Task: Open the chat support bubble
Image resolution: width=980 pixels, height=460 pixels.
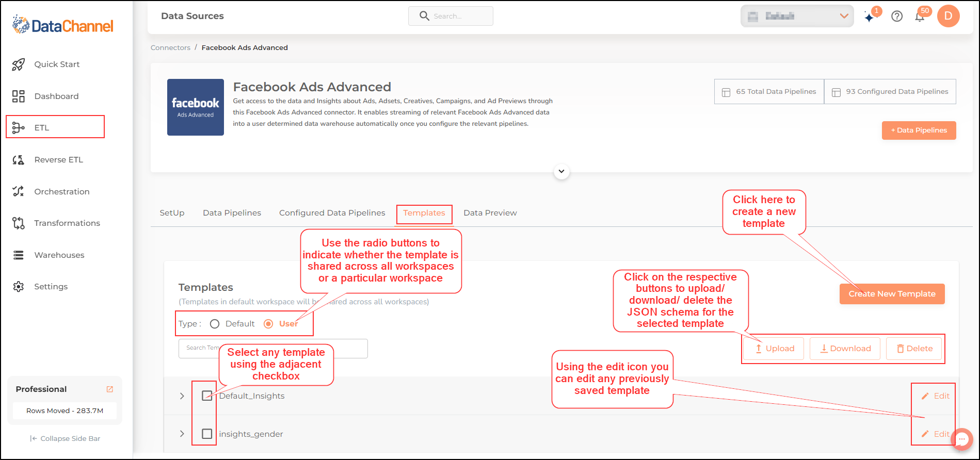Action: point(962,439)
